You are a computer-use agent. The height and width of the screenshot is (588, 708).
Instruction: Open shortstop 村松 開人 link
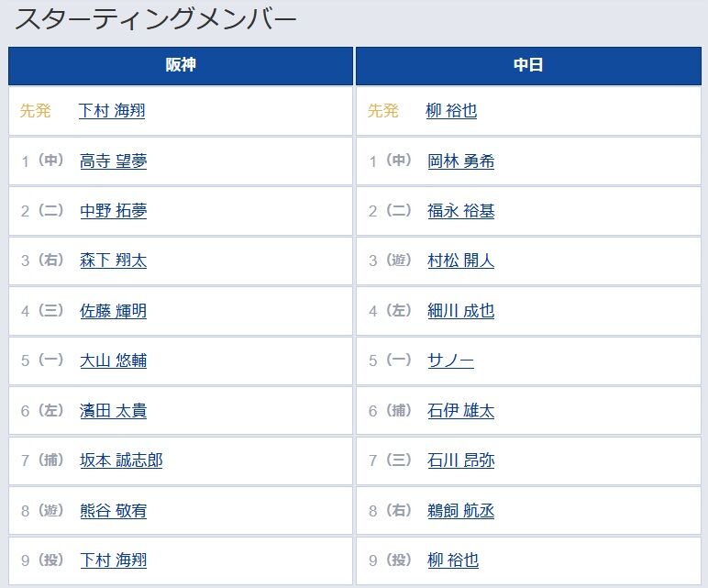[461, 261]
